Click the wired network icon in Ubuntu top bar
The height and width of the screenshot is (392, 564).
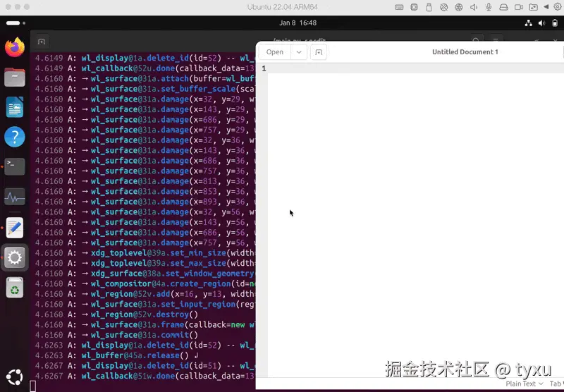point(528,23)
